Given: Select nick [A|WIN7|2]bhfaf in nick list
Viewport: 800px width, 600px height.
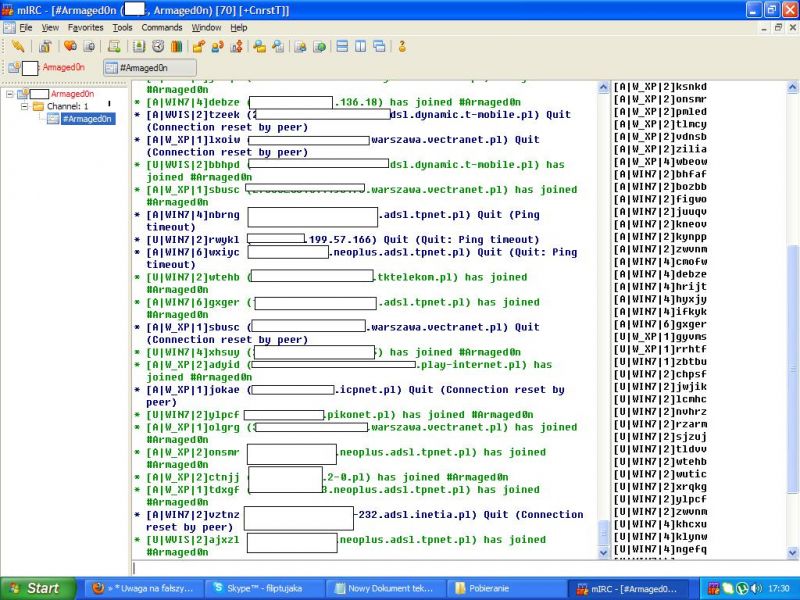Looking at the screenshot, I should (x=660, y=174).
